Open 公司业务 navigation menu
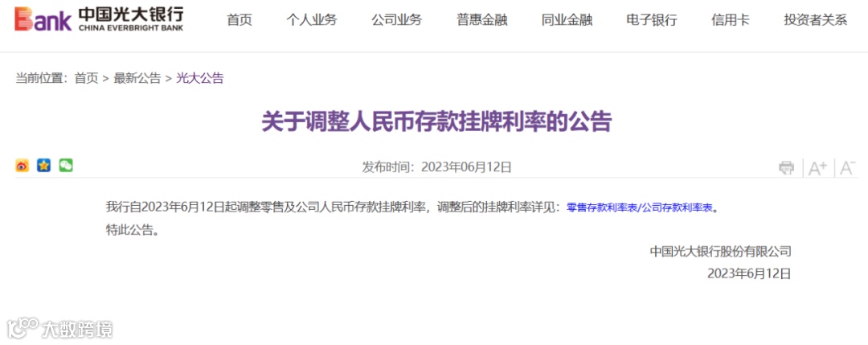This screenshot has width=868, height=345. (x=396, y=20)
